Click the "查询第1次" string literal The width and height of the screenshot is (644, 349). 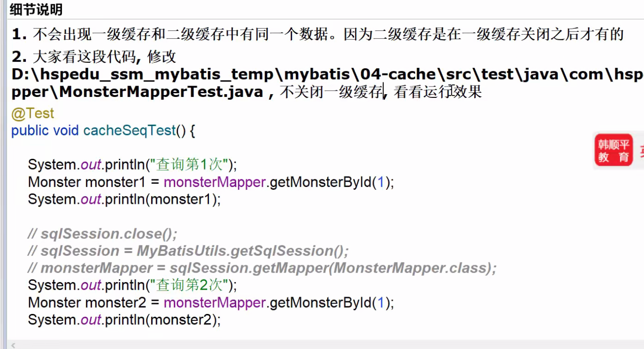[x=191, y=164]
